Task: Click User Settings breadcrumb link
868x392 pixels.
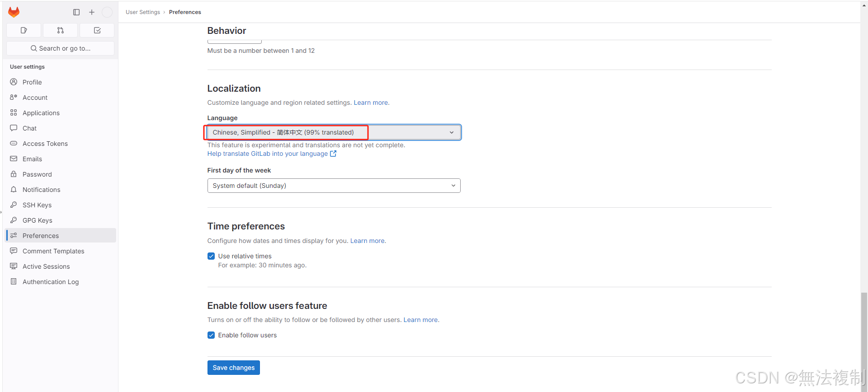Action: click(x=143, y=12)
